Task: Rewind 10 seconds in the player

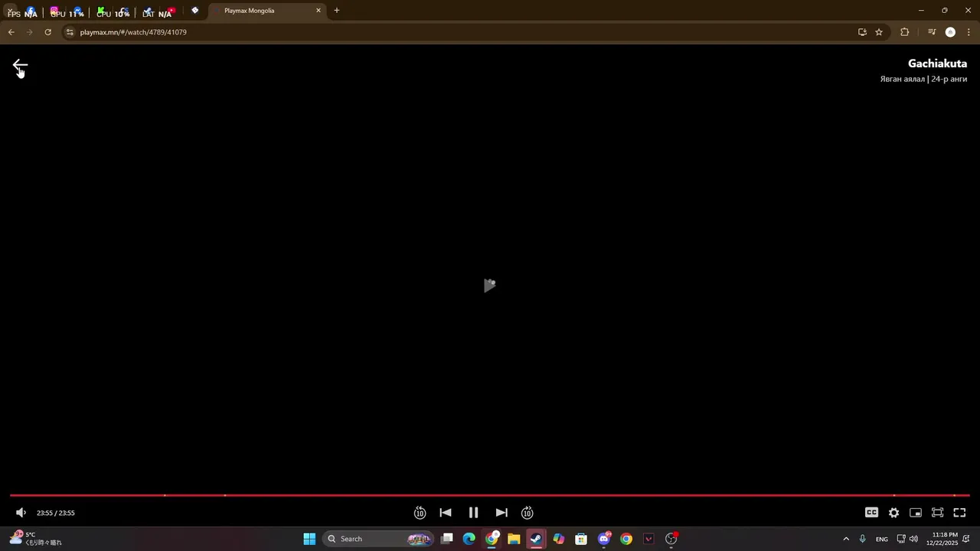Action: click(420, 513)
